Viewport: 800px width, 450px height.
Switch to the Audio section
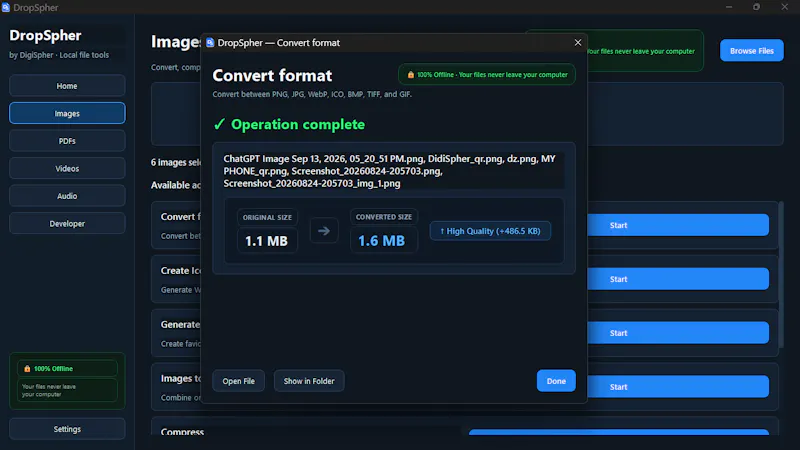(x=67, y=196)
